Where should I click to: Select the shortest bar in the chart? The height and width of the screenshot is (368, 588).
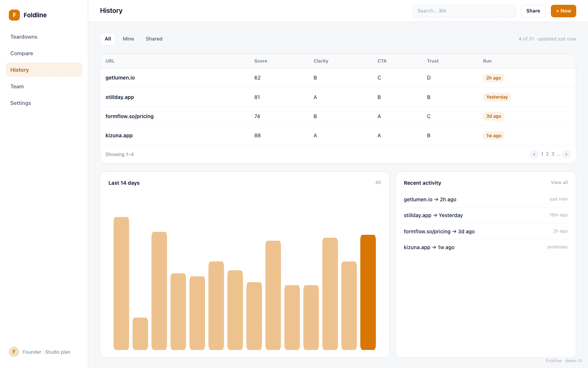pyautogui.click(x=140, y=334)
